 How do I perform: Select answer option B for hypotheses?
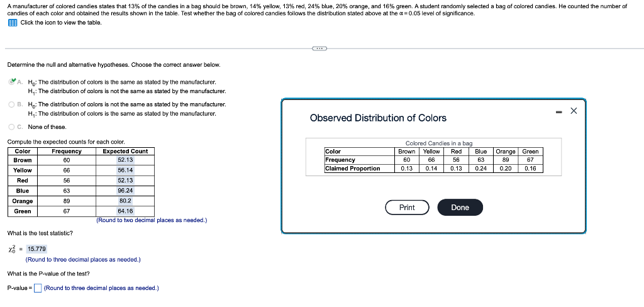coord(13,104)
